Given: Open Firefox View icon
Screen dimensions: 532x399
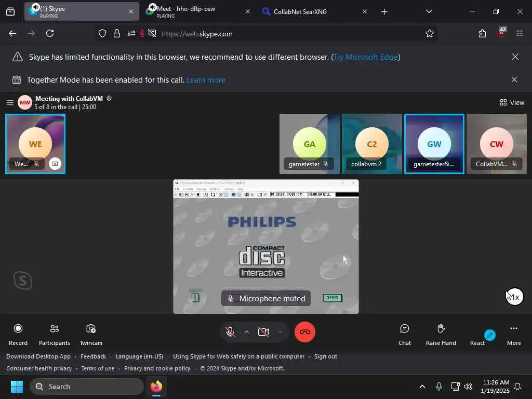Looking at the screenshot, I should (10, 11).
